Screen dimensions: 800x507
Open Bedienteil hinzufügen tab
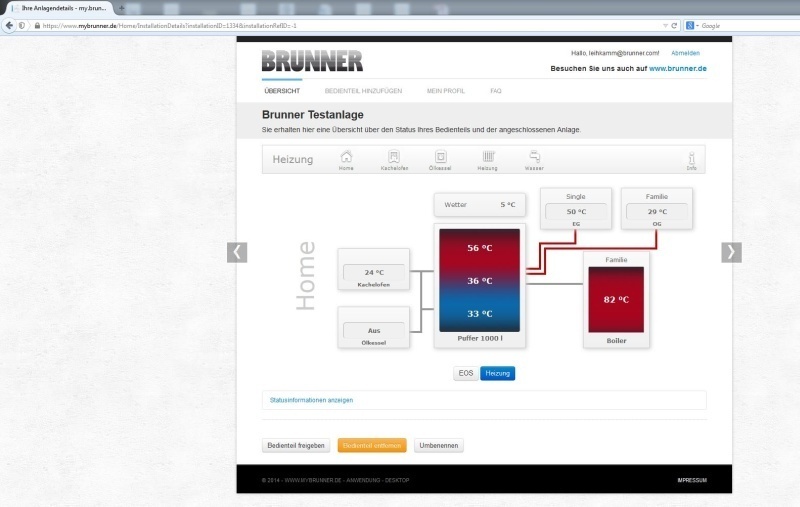click(x=363, y=91)
